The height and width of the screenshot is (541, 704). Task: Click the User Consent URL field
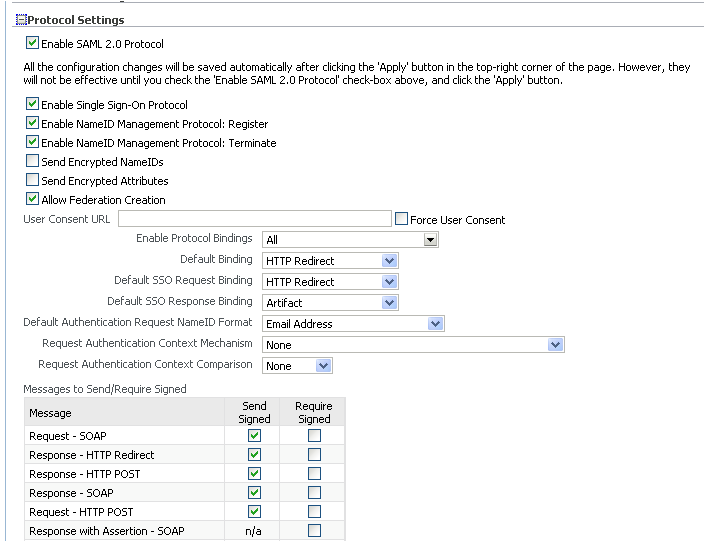[255, 219]
